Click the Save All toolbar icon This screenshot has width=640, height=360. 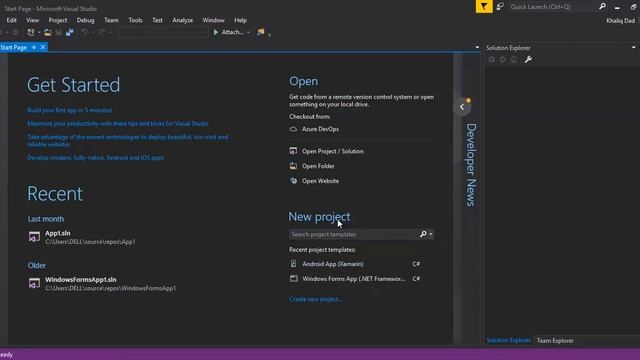[x=70, y=32]
